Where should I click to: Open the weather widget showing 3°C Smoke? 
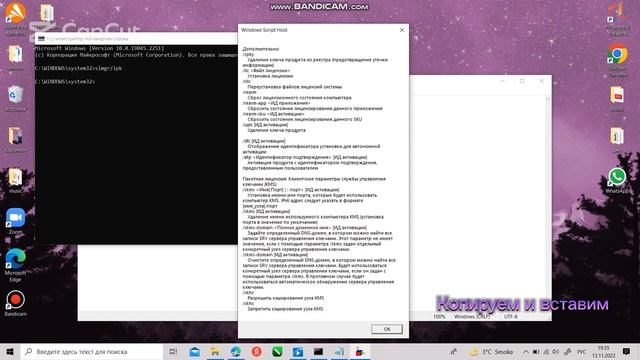coord(491,351)
